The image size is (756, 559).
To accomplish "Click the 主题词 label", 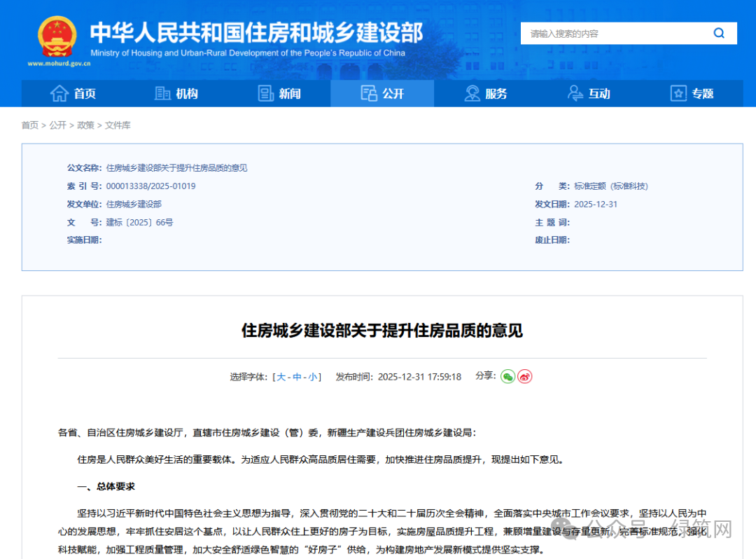I will point(552,222).
